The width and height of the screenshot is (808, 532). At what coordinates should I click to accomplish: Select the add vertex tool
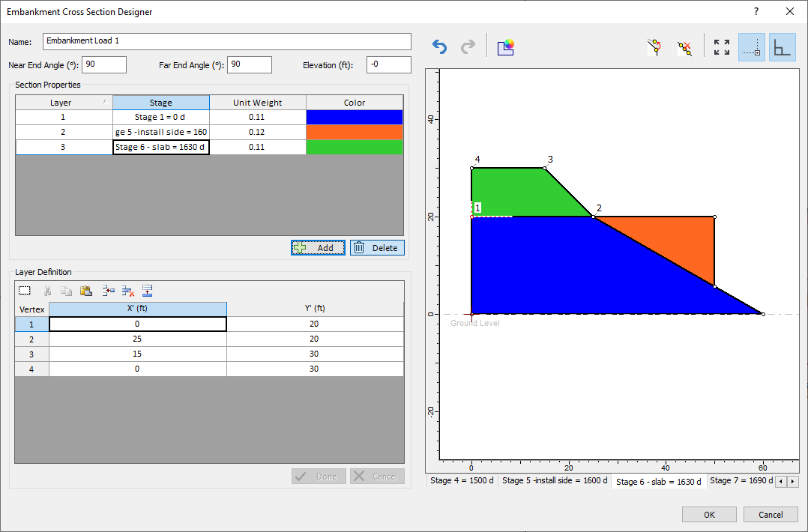654,46
